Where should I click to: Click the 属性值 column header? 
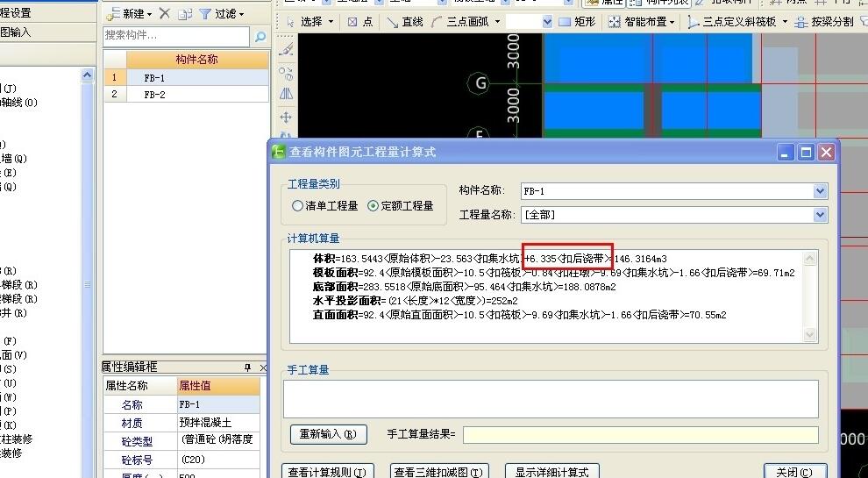pyautogui.click(x=218, y=386)
